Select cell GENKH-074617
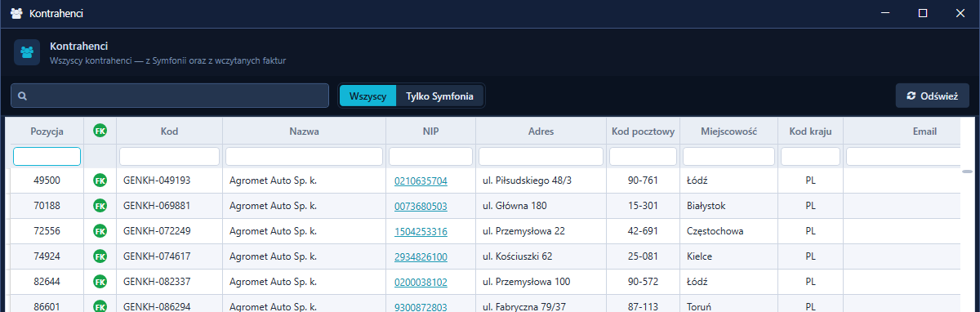This screenshot has height=312, width=980. click(x=169, y=256)
